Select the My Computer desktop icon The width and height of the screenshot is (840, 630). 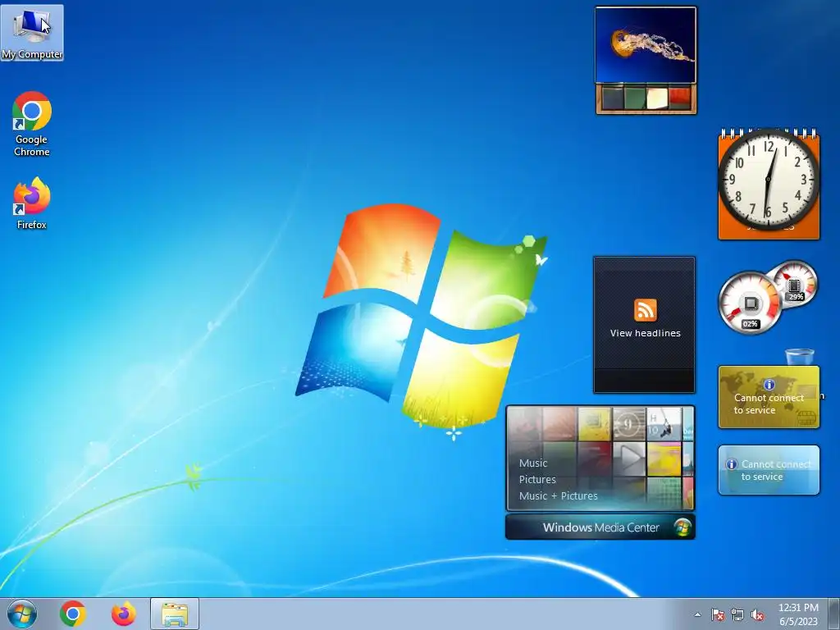pyautogui.click(x=32, y=33)
